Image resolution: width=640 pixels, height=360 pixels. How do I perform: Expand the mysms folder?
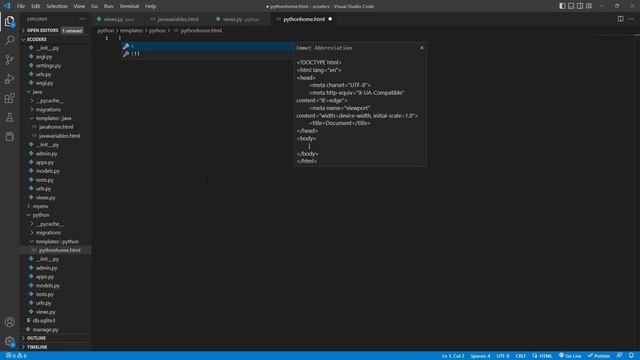tap(55, 206)
